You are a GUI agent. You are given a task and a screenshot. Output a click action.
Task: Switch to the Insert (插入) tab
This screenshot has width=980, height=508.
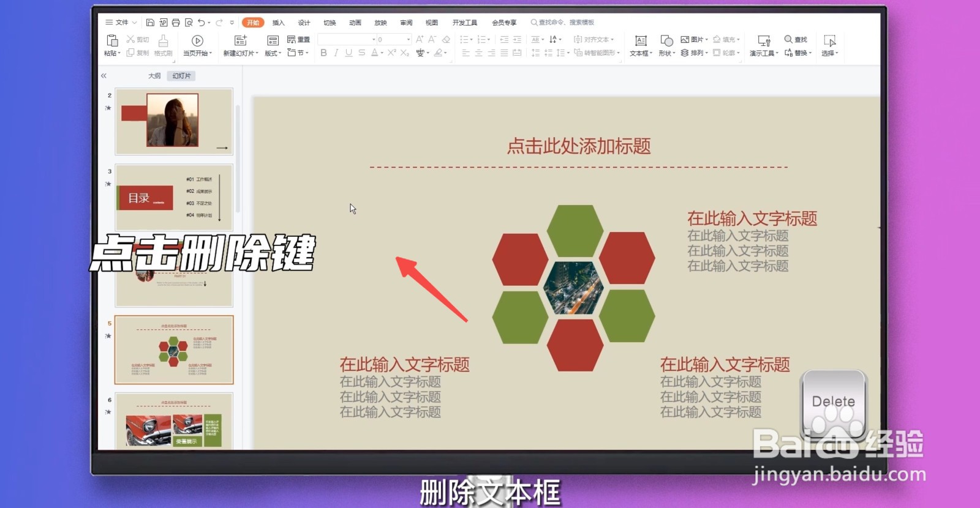point(279,23)
